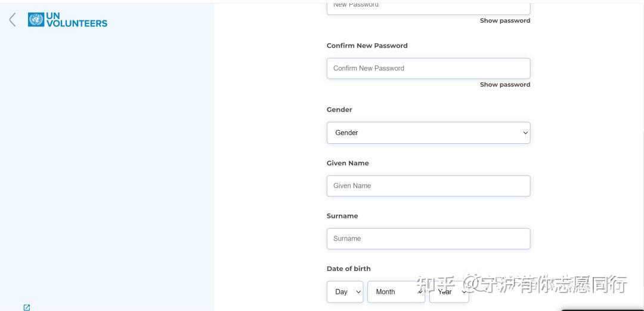This screenshot has width=644, height=311.
Task: Click the Date of birth label
Action: click(348, 269)
